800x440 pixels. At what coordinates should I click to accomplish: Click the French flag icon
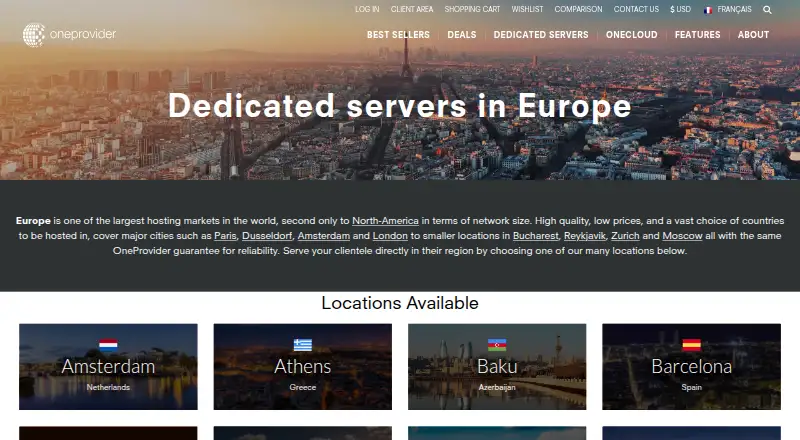click(708, 10)
